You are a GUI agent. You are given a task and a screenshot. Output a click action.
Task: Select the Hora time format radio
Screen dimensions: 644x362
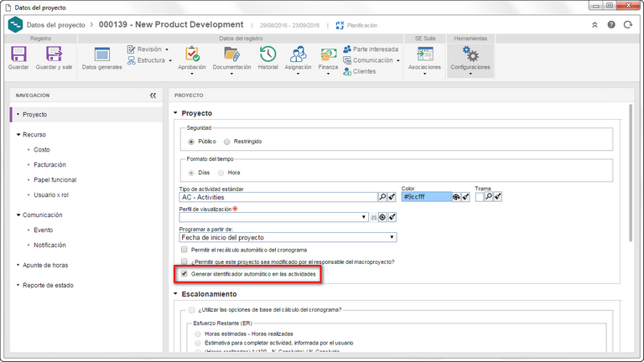pos(221,173)
